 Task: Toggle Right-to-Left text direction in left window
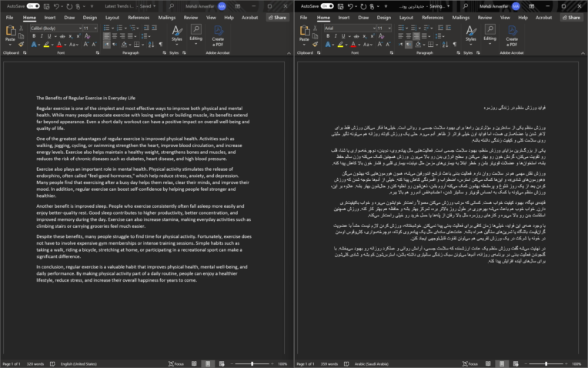pyautogui.click(x=115, y=44)
